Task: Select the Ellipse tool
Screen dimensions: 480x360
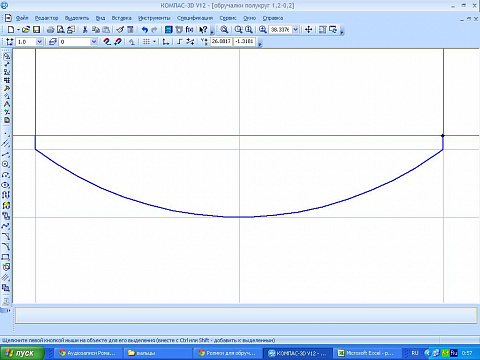Action: pyautogui.click(x=6, y=185)
